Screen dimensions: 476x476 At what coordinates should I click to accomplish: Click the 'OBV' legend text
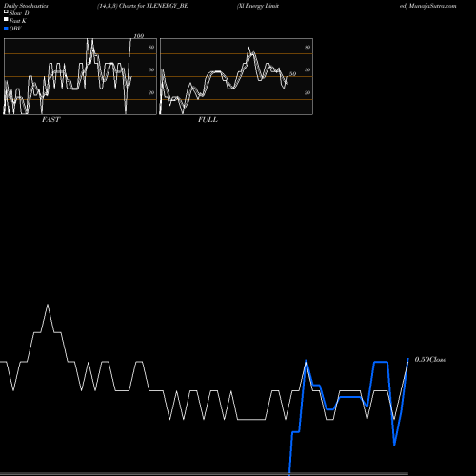pos(15,29)
